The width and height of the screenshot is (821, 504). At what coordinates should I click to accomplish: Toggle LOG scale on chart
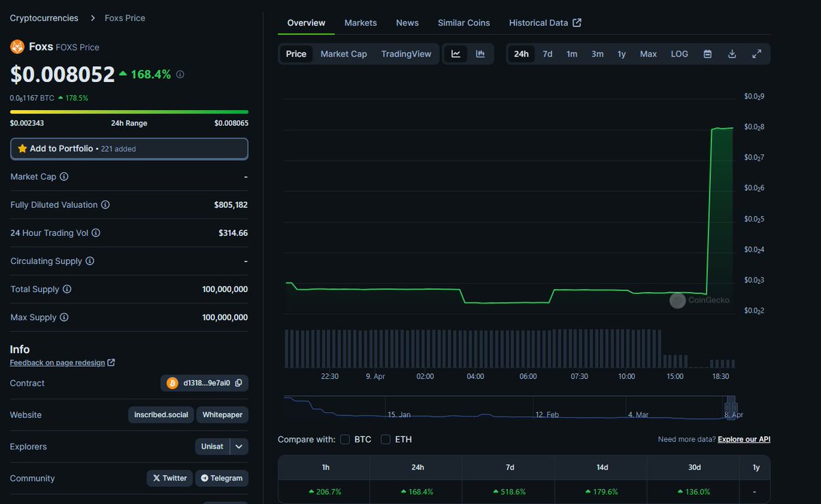tap(679, 54)
